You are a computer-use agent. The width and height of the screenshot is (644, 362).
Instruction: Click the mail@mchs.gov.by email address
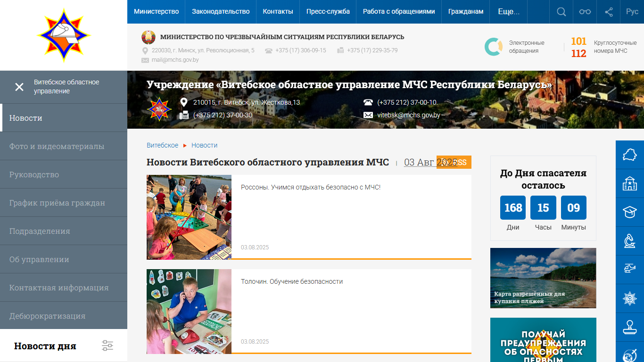tap(175, 60)
